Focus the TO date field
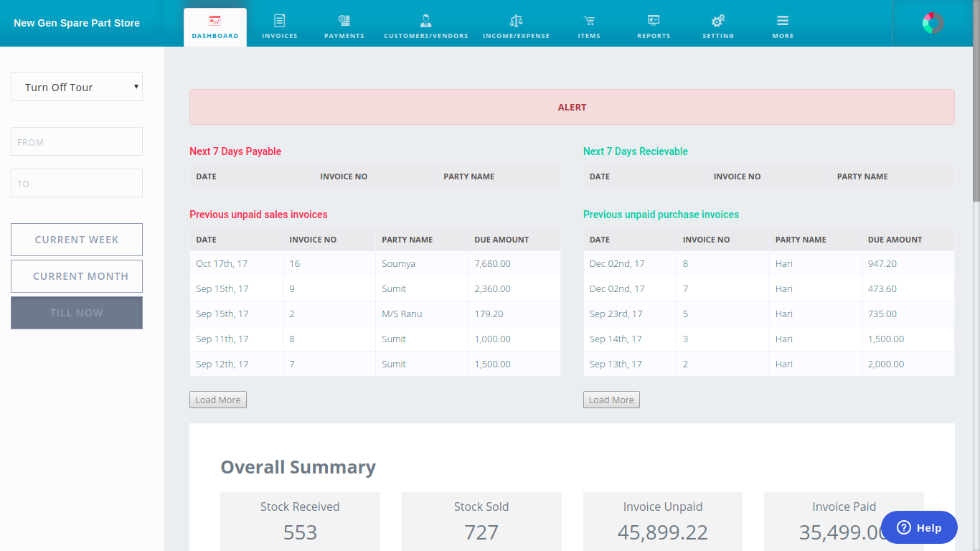This screenshot has height=551, width=980. click(x=77, y=183)
